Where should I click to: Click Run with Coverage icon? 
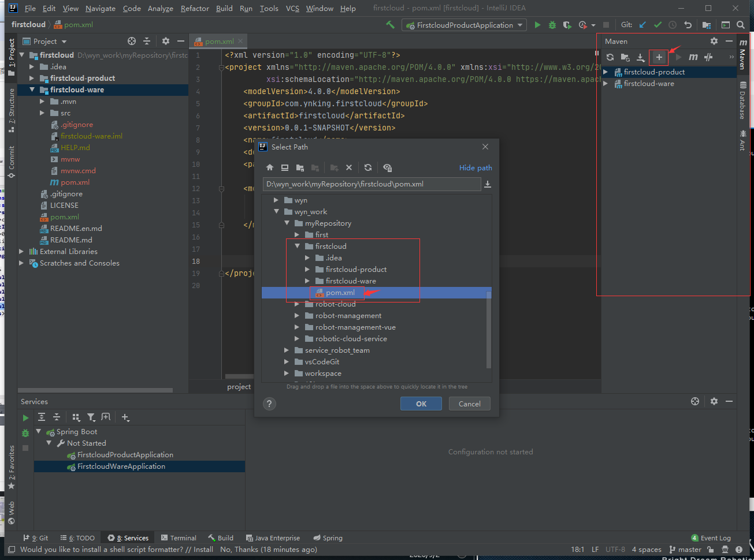(567, 25)
